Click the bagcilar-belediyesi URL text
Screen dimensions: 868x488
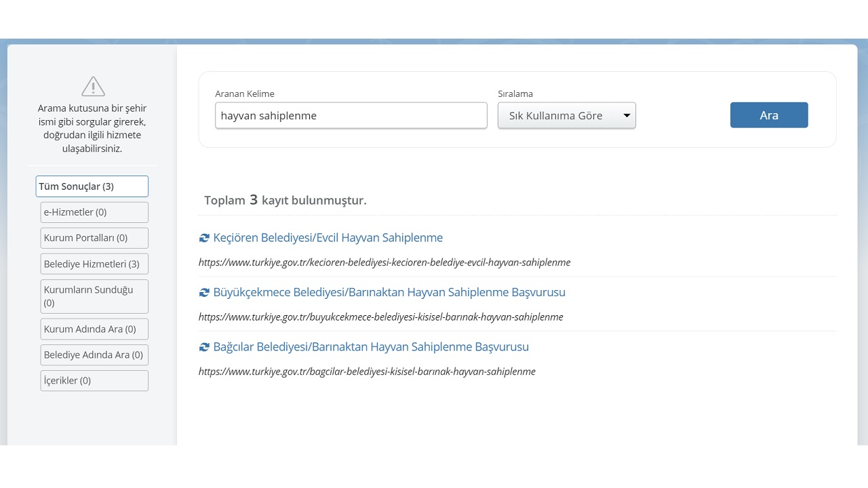click(x=367, y=371)
